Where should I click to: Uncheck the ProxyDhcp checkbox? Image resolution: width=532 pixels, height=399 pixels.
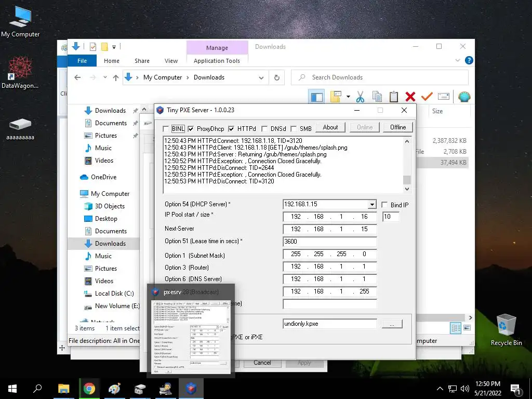click(x=191, y=129)
